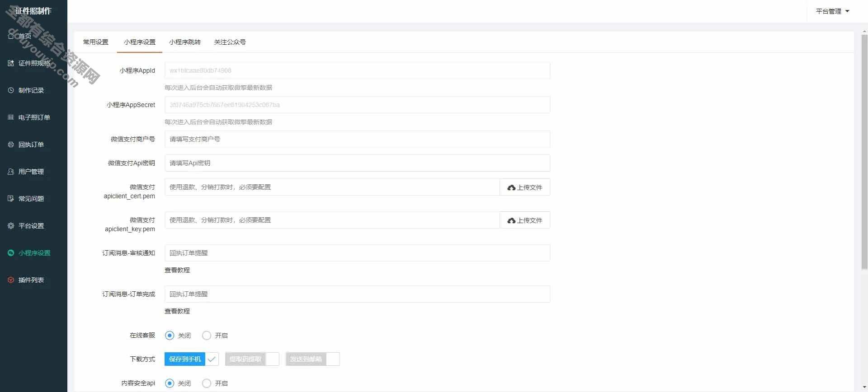Toggle the 提取码提取 download option
The width and height of the screenshot is (868, 392).
pyautogui.click(x=252, y=359)
